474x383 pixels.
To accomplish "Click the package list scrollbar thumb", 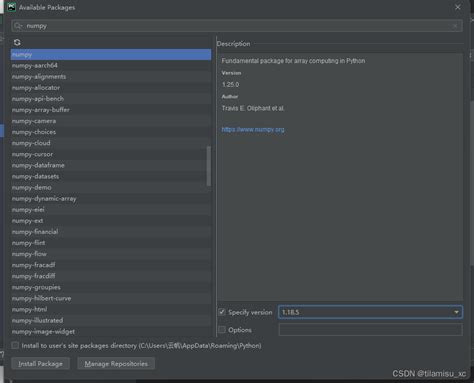I will 209,166.
